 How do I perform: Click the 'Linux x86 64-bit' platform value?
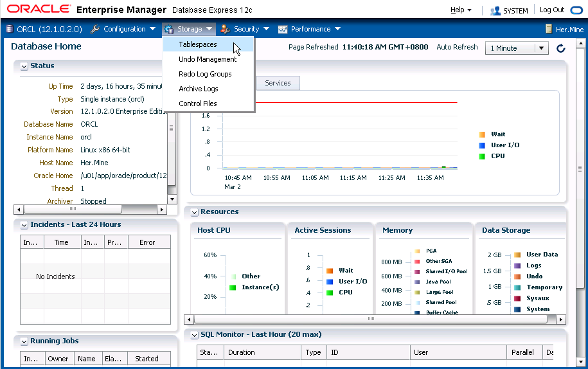coord(105,150)
